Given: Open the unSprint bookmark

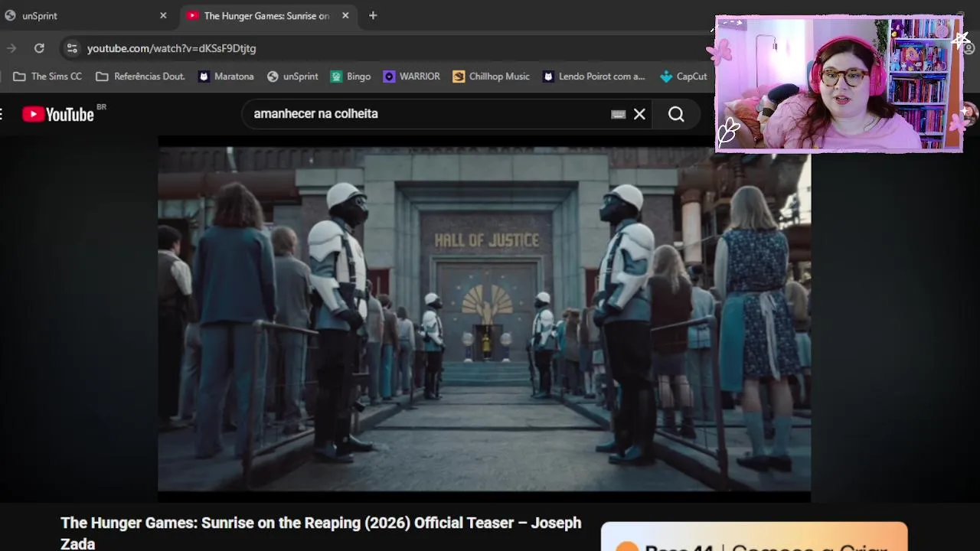Looking at the screenshot, I should pyautogui.click(x=292, y=77).
